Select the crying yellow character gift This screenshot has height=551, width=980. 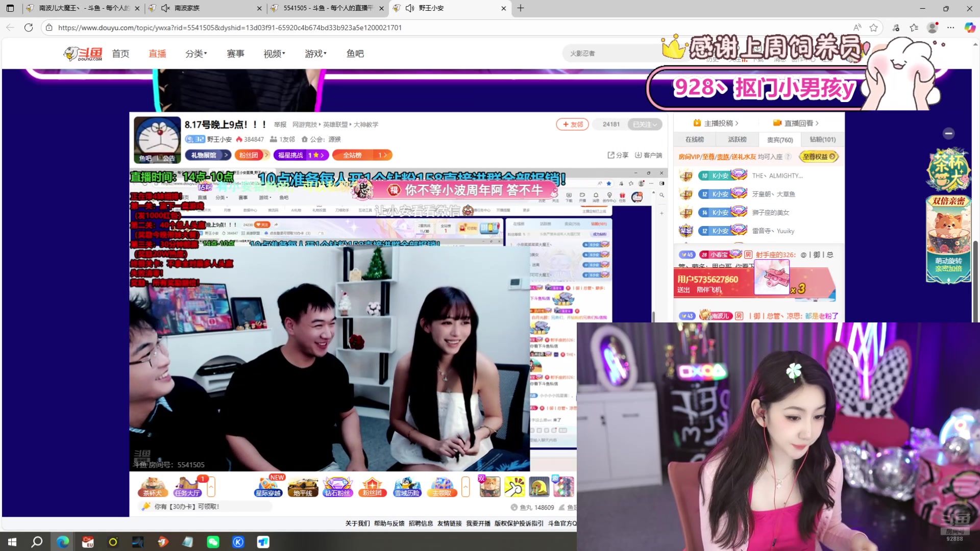tap(539, 487)
